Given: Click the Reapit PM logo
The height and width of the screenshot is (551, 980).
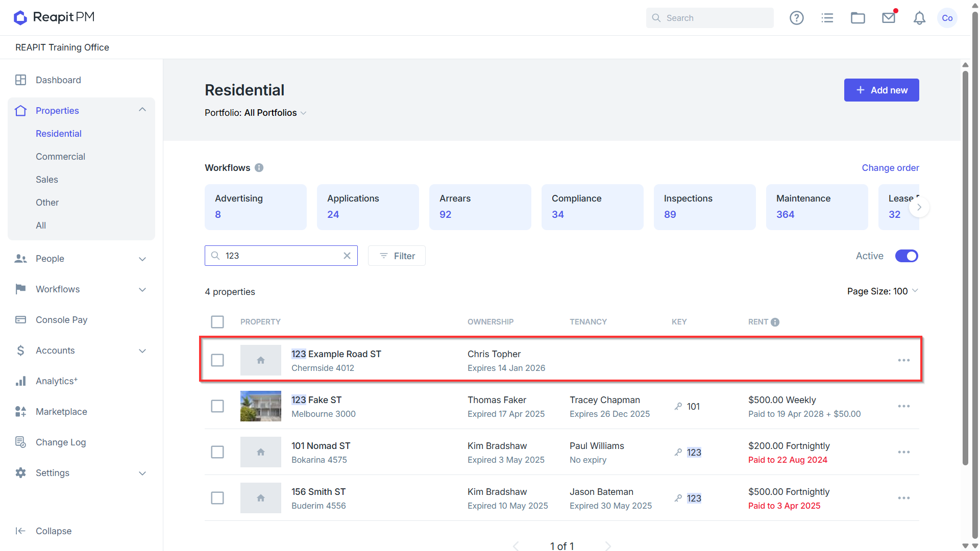Looking at the screenshot, I should (x=54, y=17).
